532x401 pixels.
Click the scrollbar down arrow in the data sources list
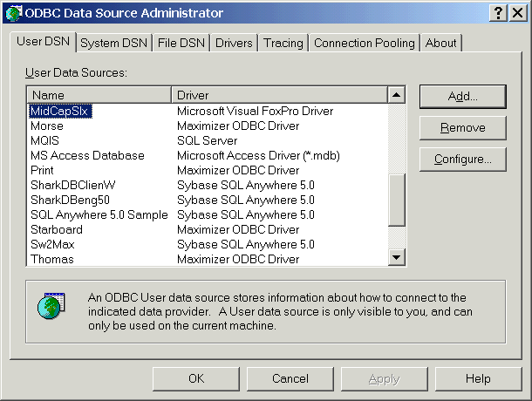[x=396, y=257]
